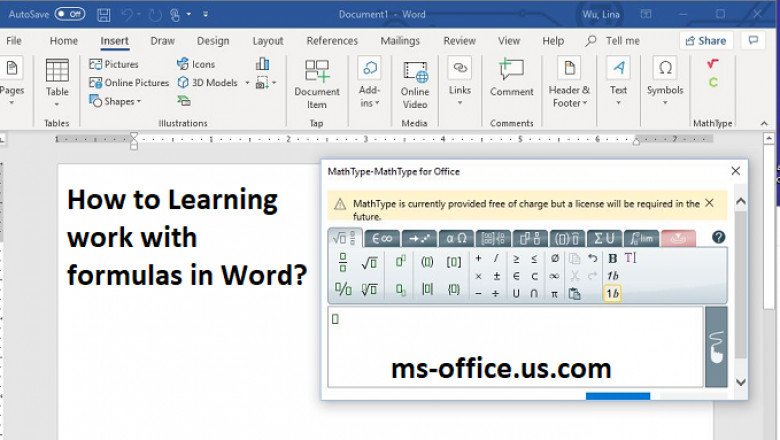Select the Greek letters tab in MathType
This screenshot has height=440, width=780.
click(456, 239)
